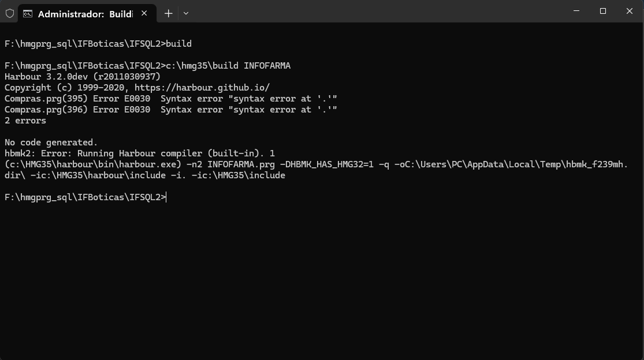Image resolution: width=644 pixels, height=360 pixels.
Task: Click the Harbour 3.2.0dev version line
Action: (x=83, y=77)
